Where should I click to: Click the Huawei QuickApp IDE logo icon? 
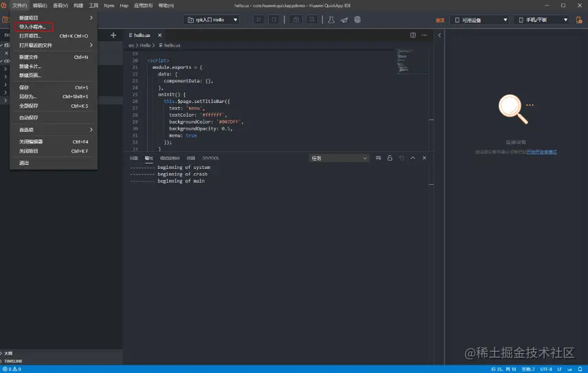click(3, 5)
